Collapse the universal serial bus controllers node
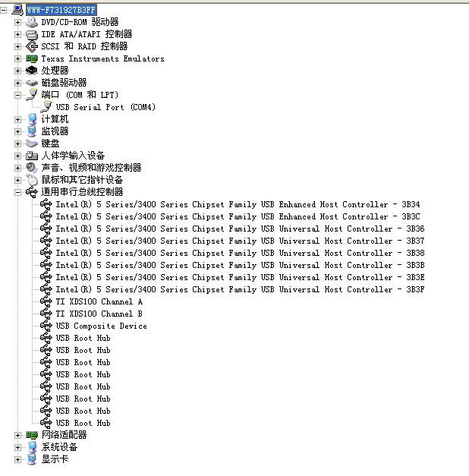Image resolution: width=469 pixels, height=476 pixels. click(17, 192)
